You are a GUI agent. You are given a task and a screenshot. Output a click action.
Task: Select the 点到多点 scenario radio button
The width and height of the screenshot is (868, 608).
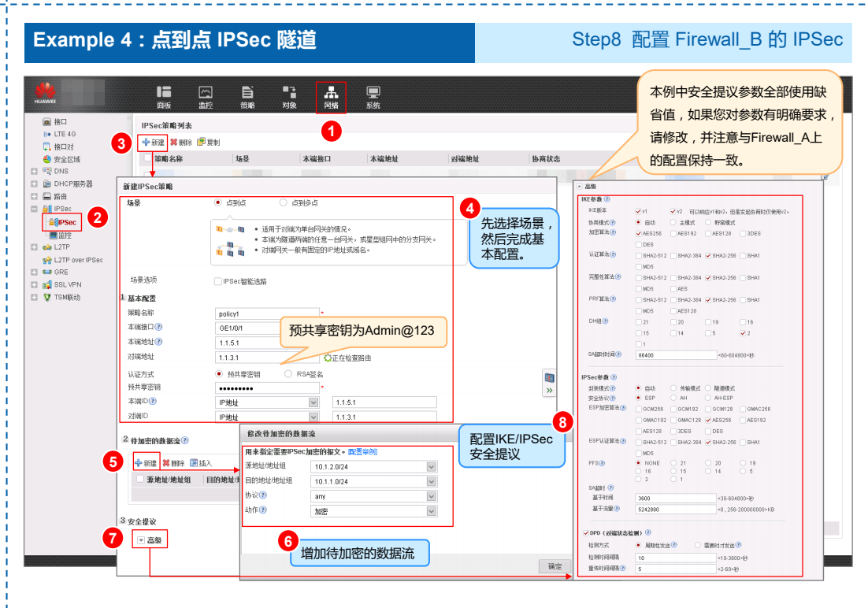284,202
